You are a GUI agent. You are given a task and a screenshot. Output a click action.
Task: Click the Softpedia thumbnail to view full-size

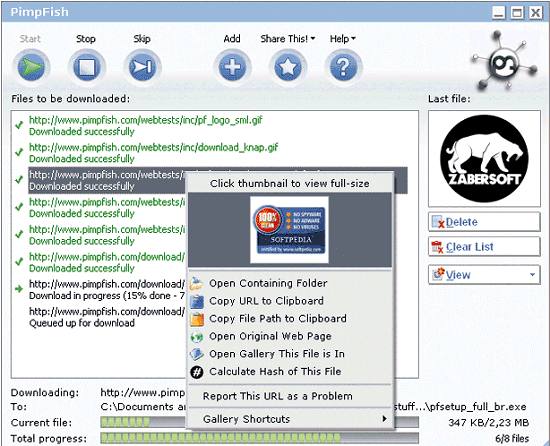[289, 230]
